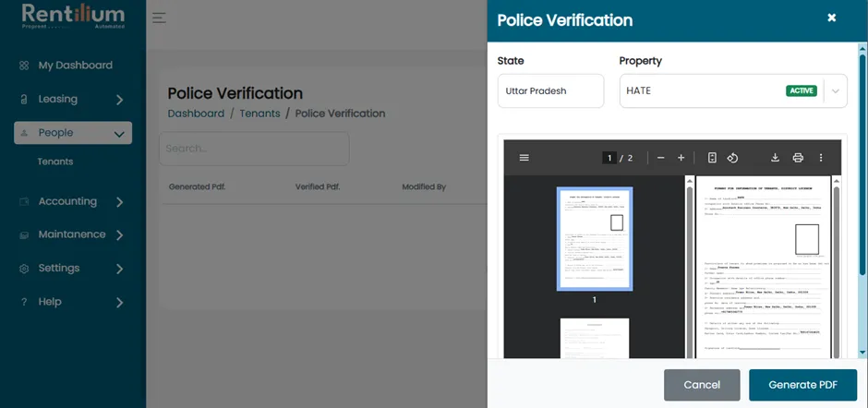
Task: Click the Verified Pdf. column header
Action: [x=318, y=187]
